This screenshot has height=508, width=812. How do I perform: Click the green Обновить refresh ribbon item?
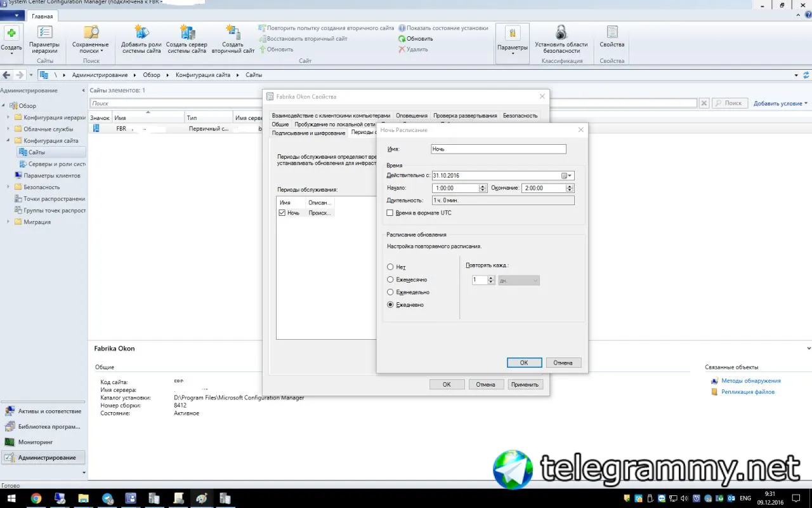click(x=416, y=39)
